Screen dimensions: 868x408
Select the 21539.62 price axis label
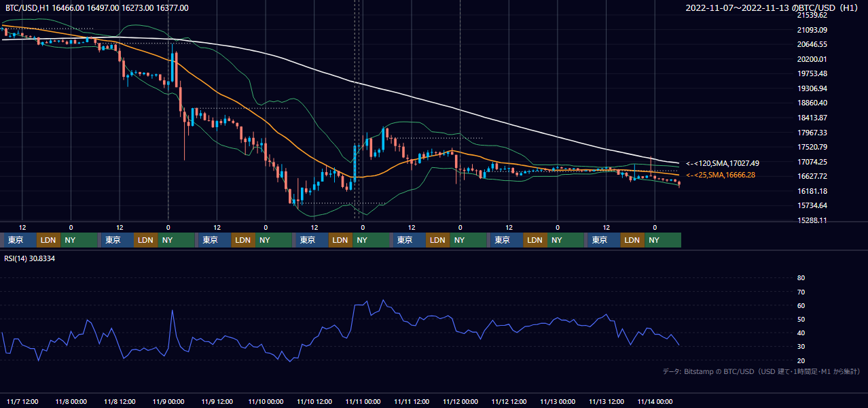[812, 15]
